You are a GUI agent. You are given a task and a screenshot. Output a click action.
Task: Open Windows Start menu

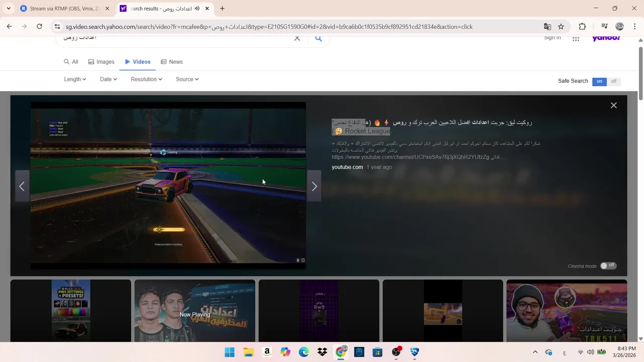click(229, 352)
